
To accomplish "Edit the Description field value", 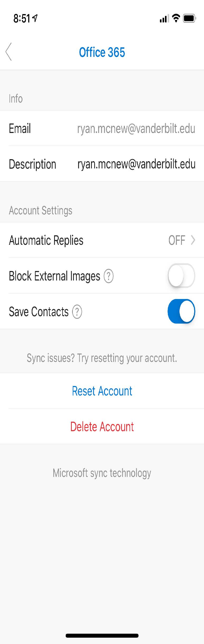I will [x=136, y=164].
